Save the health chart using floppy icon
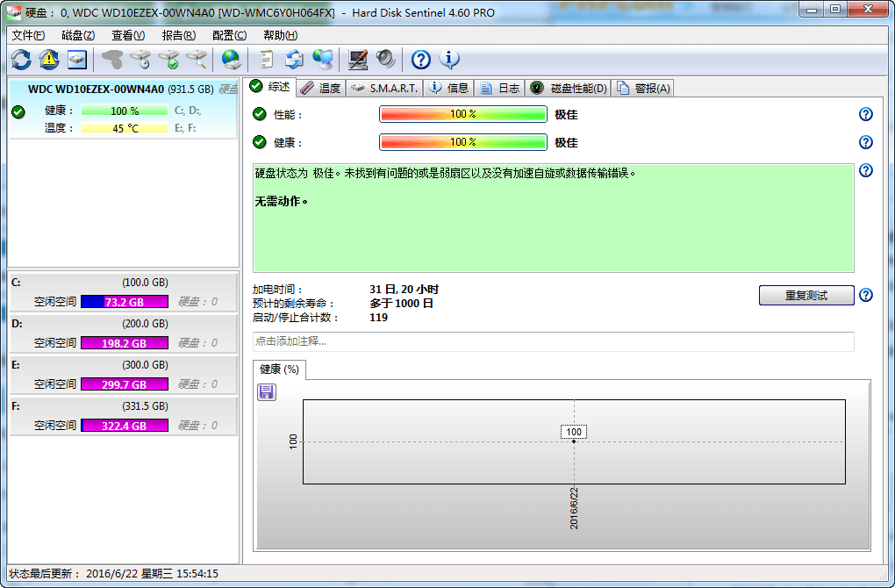The image size is (895, 588). tap(267, 392)
